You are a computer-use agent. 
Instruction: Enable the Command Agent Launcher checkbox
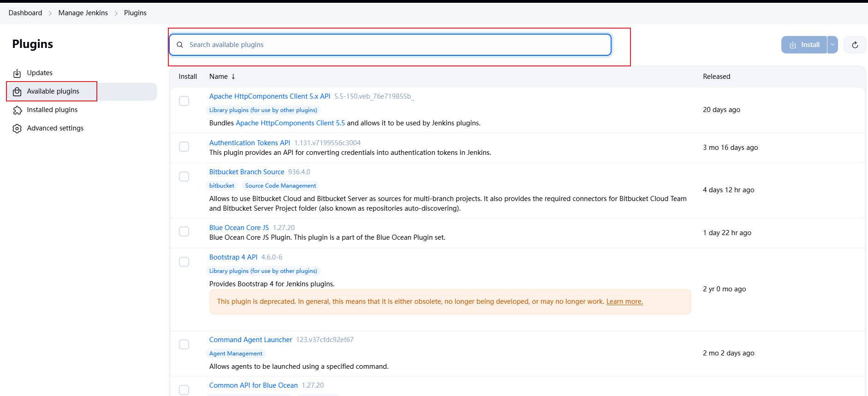[x=184, y=344]
